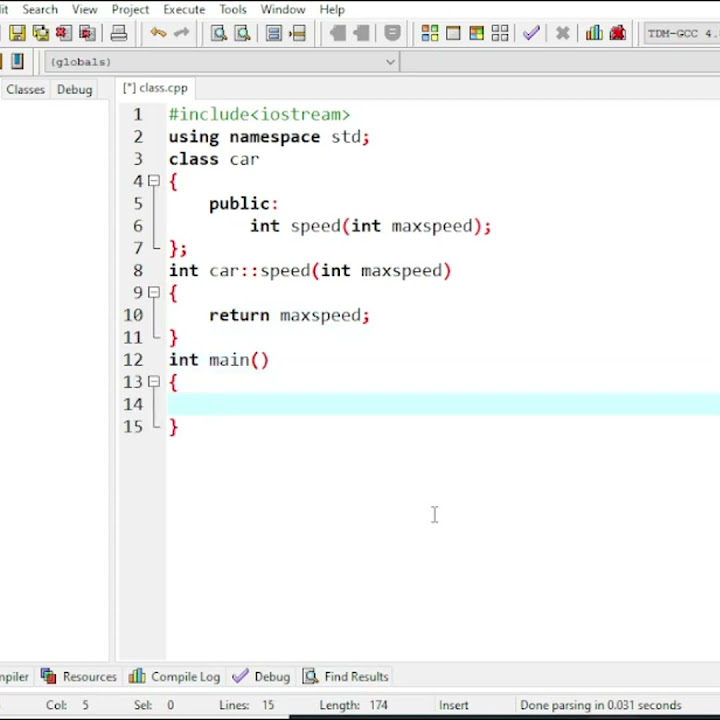Open the (globals) scope dropdown
720x720 pixels.
[x=222, y=62]
